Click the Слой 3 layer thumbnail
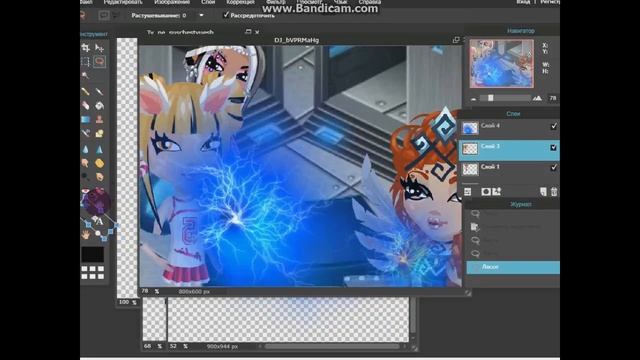640x360 pixels. (x=470, y=149)
